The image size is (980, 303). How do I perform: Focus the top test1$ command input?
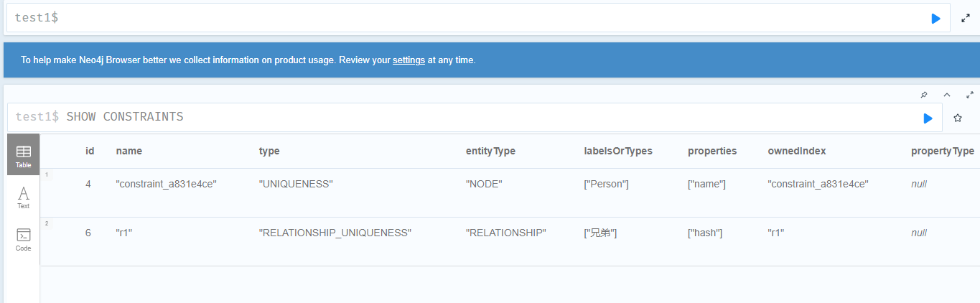467,18
